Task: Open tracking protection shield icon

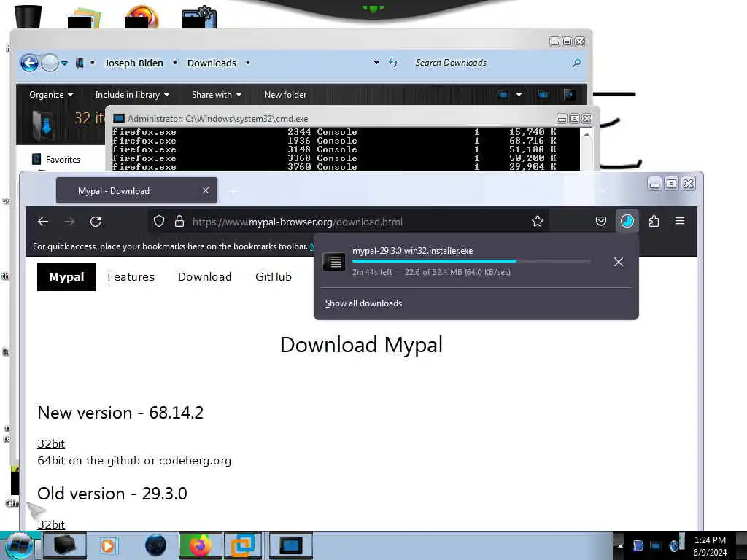Action: pos(158,221)
